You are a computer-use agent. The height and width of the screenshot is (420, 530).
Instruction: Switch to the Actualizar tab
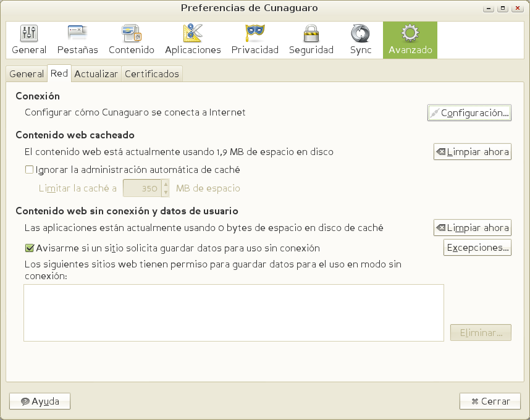96,74
